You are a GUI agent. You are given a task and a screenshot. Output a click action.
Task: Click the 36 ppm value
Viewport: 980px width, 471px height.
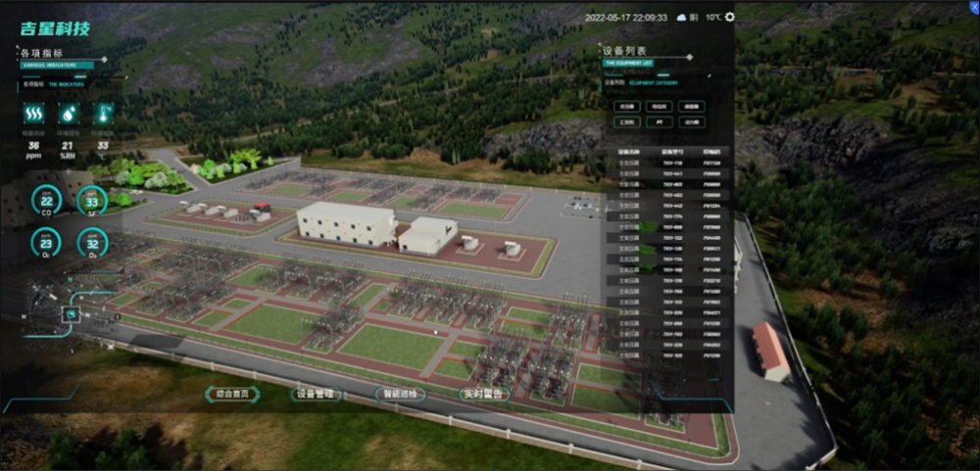(33, 150)
